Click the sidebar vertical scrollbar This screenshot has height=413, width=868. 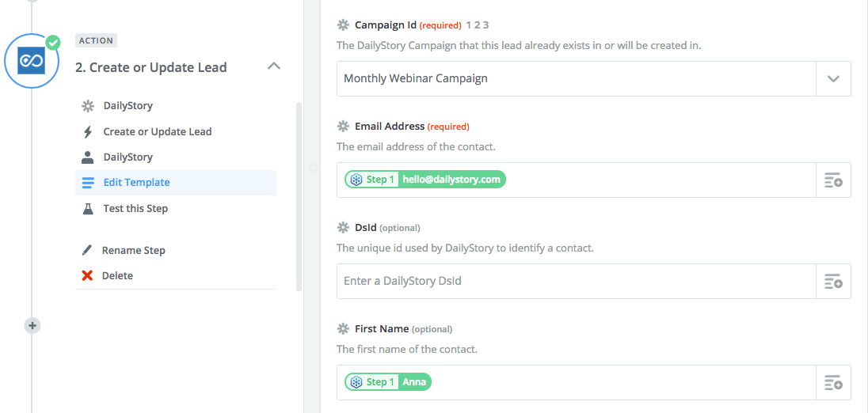pyautogui.click(x=299, y=196)
